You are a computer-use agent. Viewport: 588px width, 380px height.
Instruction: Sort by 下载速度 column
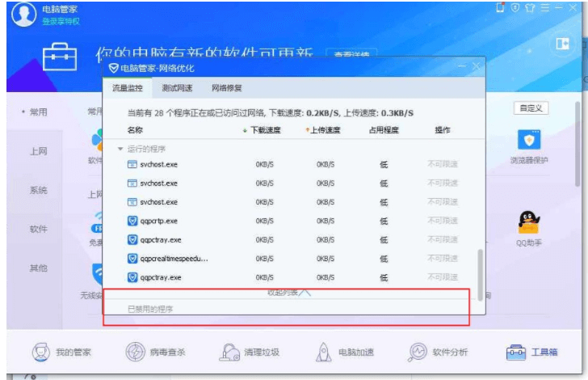[262, 130]
